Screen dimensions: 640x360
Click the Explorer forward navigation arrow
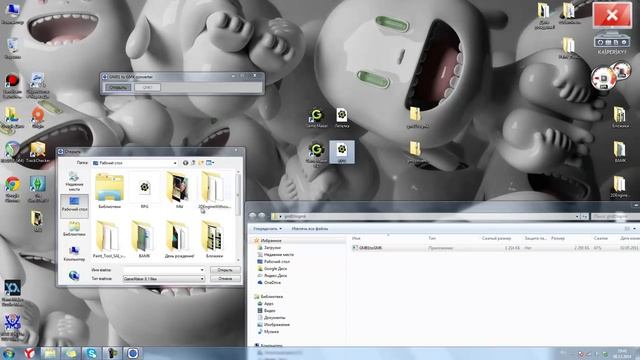tap(262, 216)
